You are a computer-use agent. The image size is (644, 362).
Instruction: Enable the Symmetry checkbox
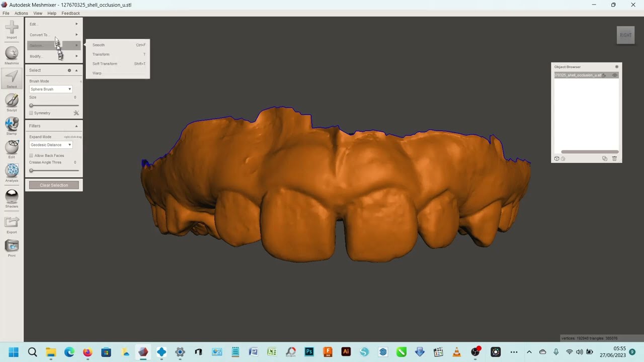[x=31, y=113]
